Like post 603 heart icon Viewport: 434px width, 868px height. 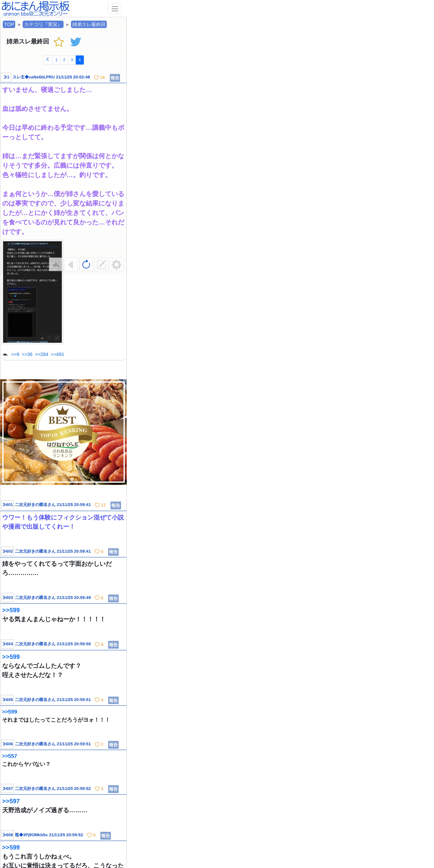coord(97,598)
